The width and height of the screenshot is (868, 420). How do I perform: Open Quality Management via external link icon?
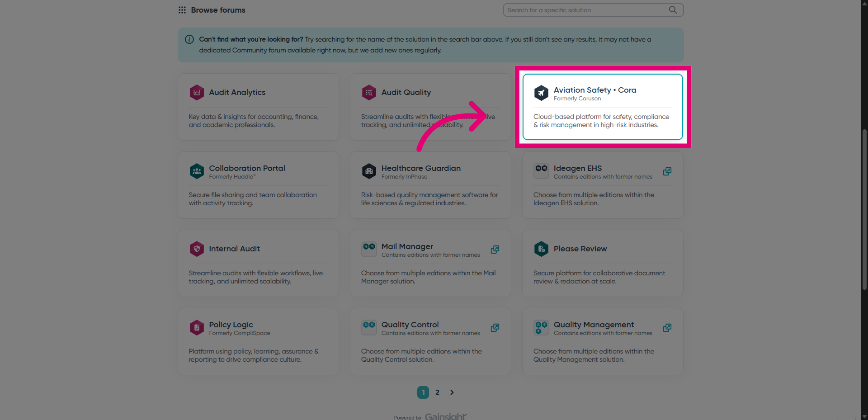[x=667, y=328]
